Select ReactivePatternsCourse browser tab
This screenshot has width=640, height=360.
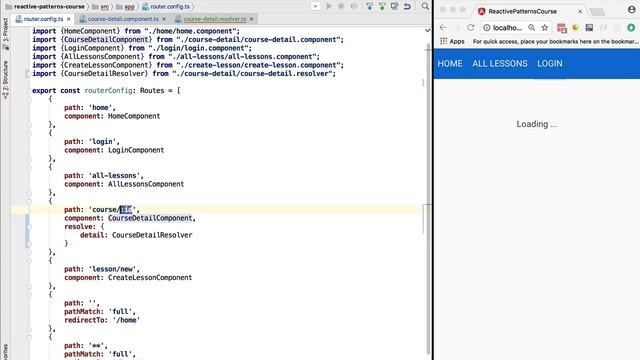529,11
